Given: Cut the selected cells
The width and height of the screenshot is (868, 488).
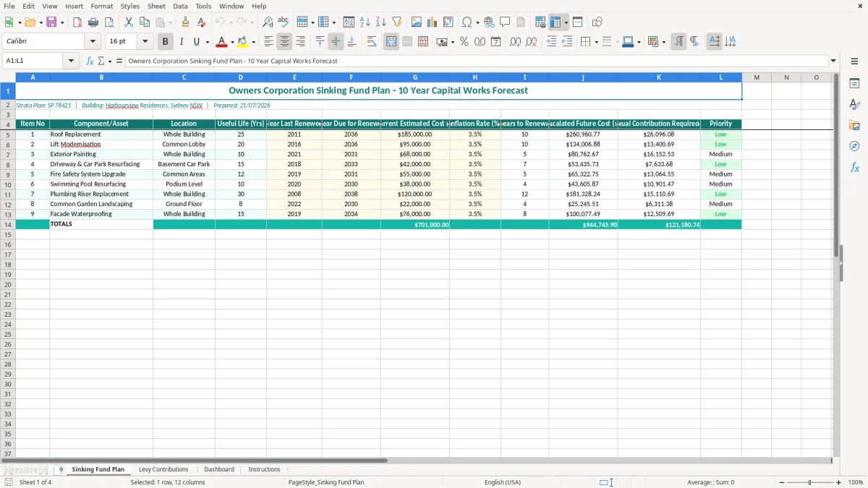Looking at the screenshot, I should point(129,22).
